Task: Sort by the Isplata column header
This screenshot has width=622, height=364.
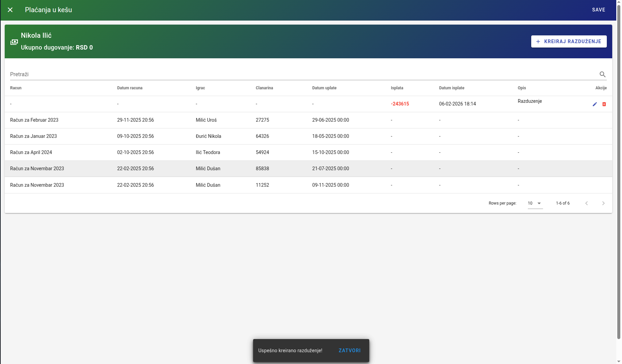Action: (x=397, y=88)
